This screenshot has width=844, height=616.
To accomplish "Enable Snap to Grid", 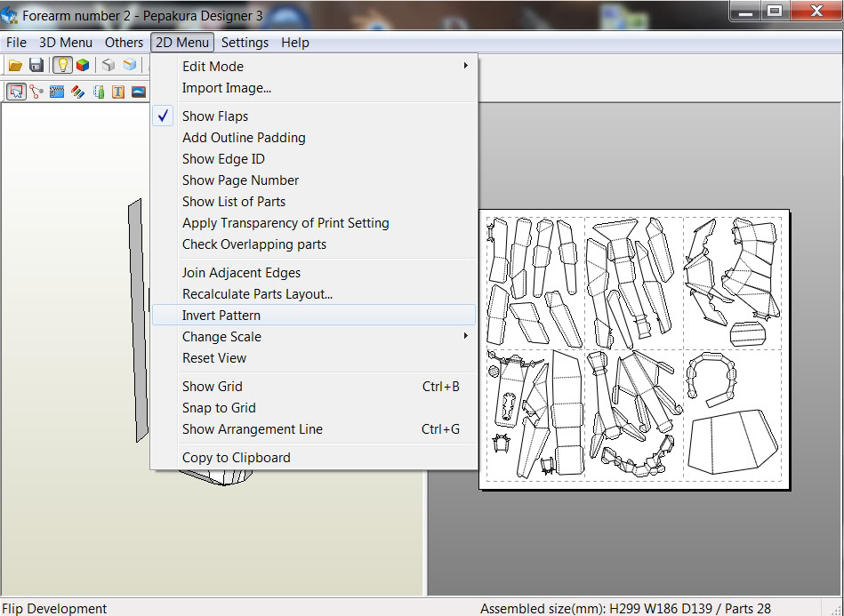I will (314, 408).
